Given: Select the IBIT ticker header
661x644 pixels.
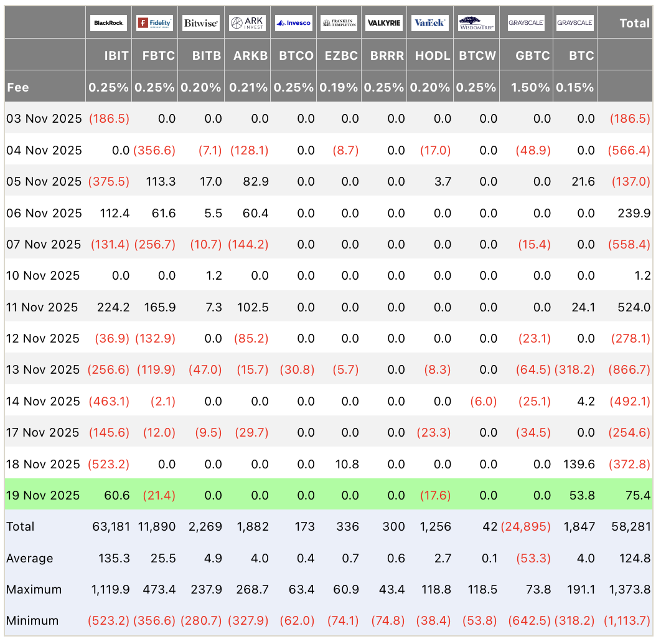Looking at the screenshot, I should pos(116,55).
